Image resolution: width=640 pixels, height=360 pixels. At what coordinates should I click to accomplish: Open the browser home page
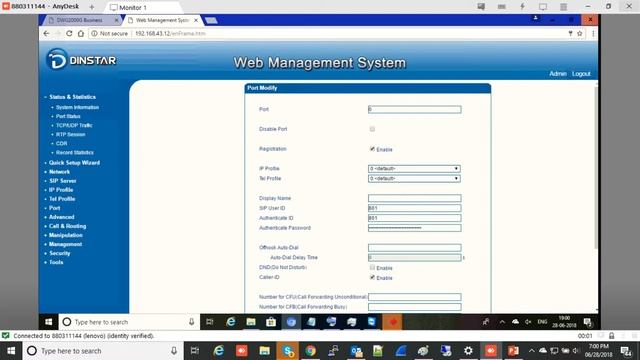(x=81, y=33)
